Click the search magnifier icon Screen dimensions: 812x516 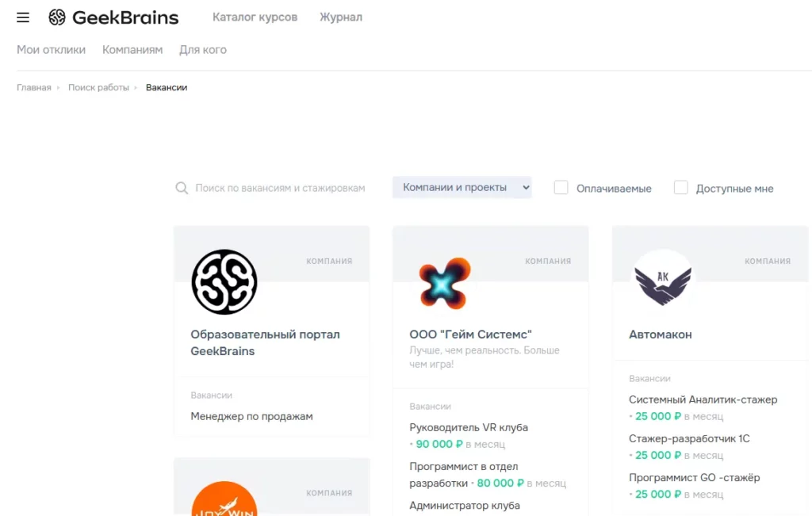click(182, 188)
